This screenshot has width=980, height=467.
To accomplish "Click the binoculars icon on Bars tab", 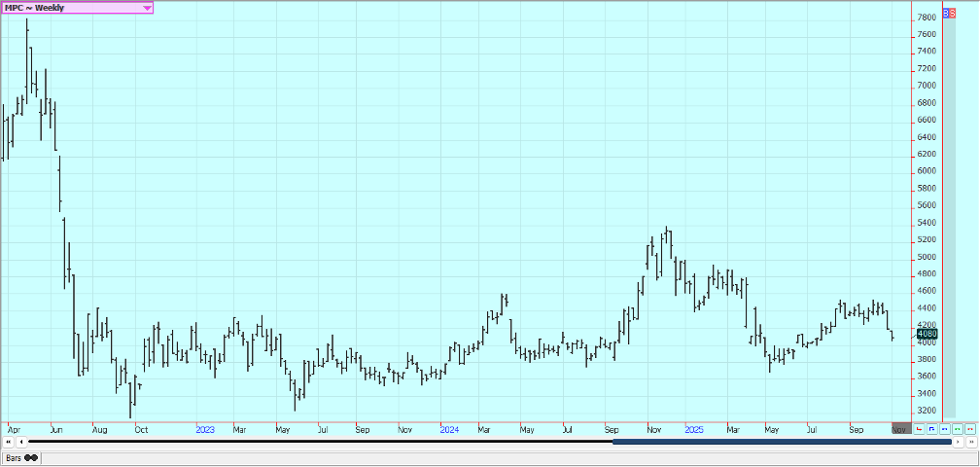I will [31, 457].
